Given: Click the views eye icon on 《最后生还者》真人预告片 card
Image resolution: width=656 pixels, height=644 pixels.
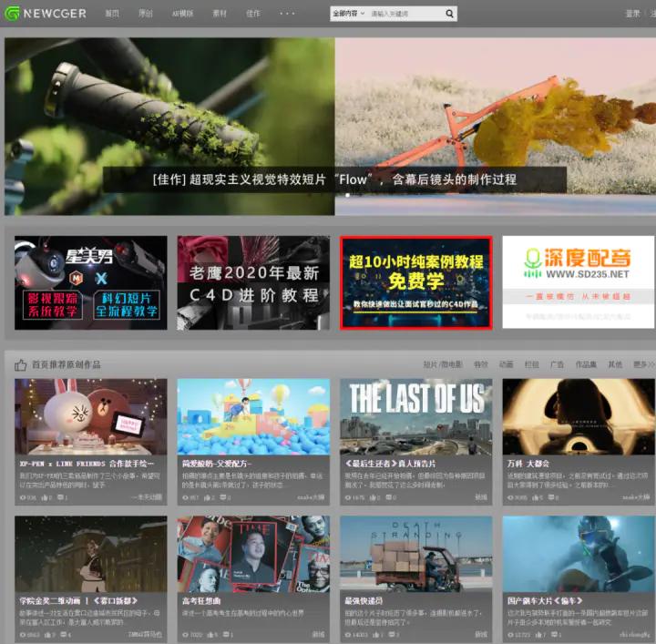Looking at the screenshot, I should tap(348, 497).
